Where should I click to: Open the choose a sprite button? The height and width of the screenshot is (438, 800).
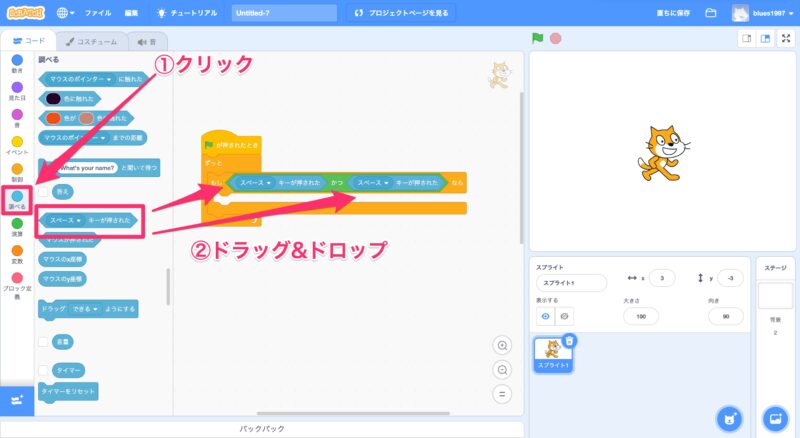[x=729, y=417]
